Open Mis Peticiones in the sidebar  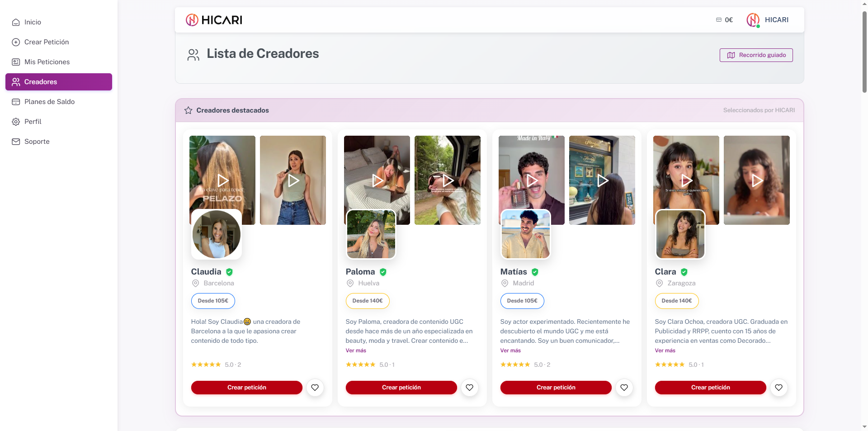(x=47, y=62)
